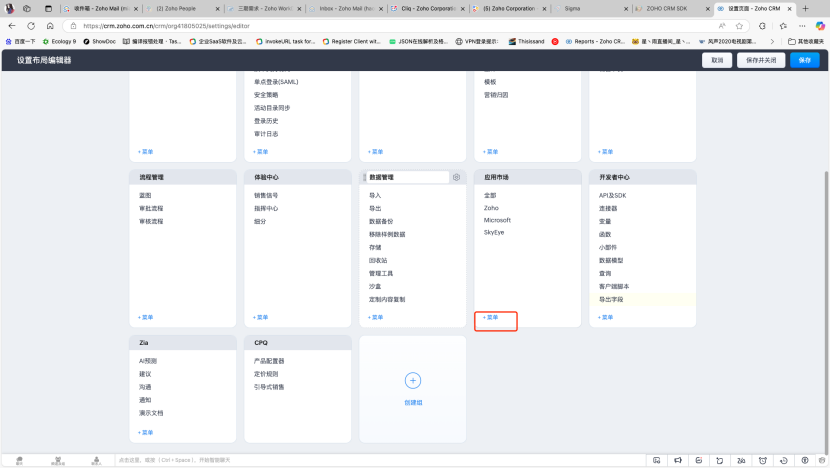The width and height of the screenshot is (830, 468).
Task: Click the gear icon beside 数据管理
Action: [x=457, y=177]
